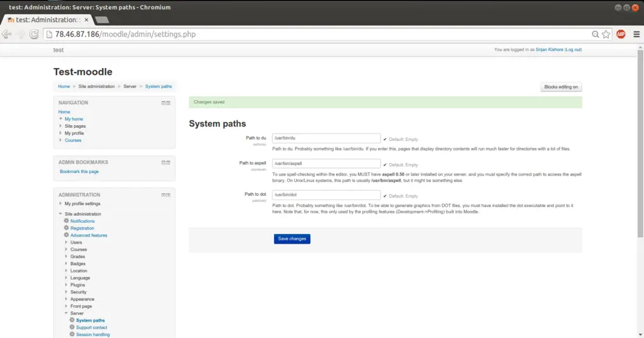Click the gear icon beside Notifications

tap(66, 221)
